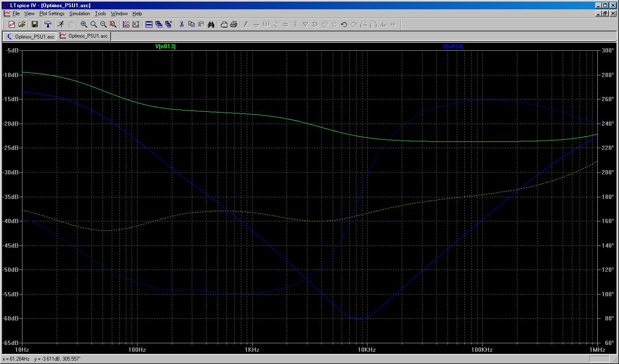Screen dimensions: 619x364
Task: Click the redo arrow icon
Action: click(x=354, y=25)
